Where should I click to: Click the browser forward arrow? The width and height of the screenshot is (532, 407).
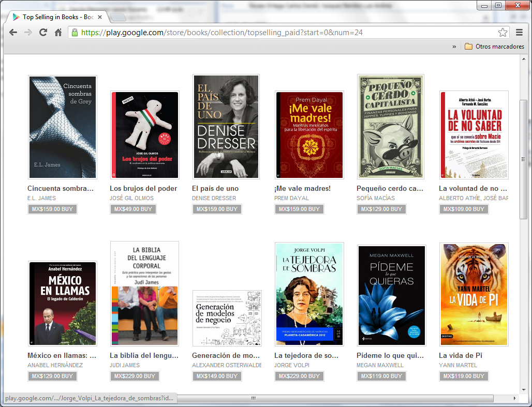[28, 33]
